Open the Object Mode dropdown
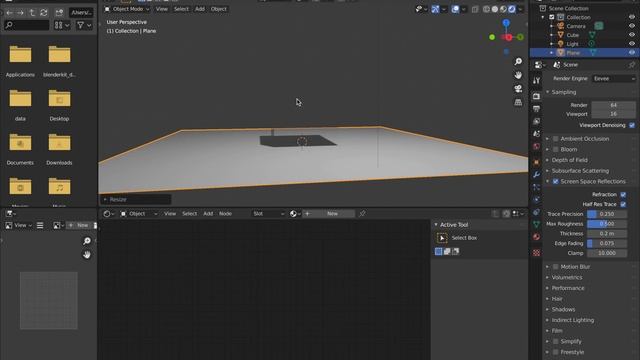This screenshot has height=360, width=640. [x=127, y=9]
